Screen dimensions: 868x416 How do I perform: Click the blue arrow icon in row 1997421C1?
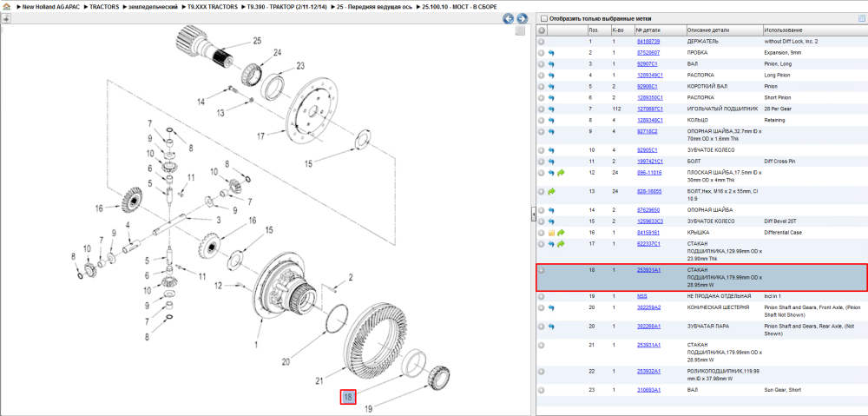coord(551,162)
